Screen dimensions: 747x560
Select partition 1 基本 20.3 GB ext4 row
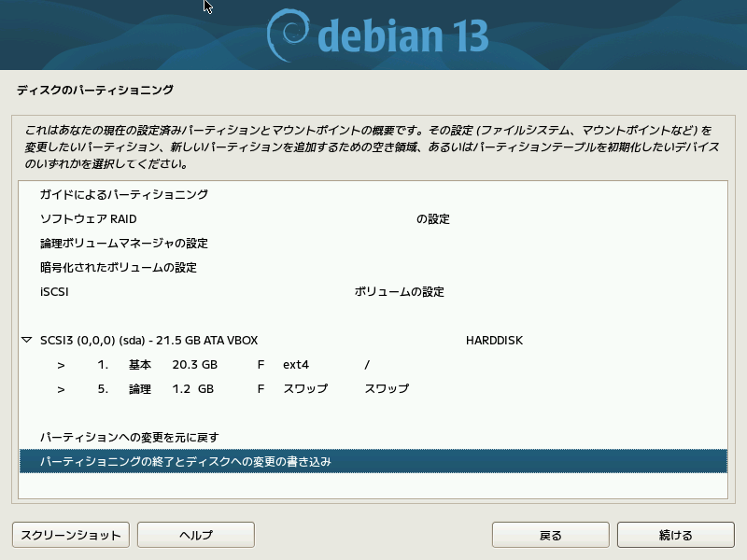point(373,364)
